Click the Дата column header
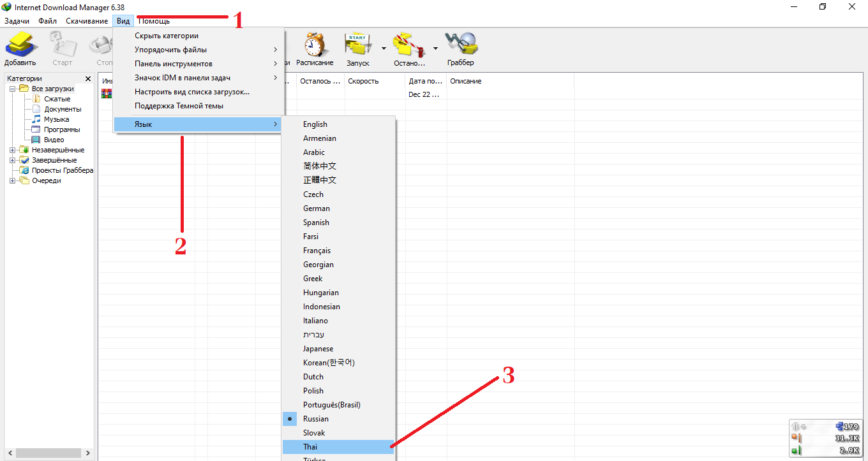Viewport: 868px width, 461px height. point(426,81)
